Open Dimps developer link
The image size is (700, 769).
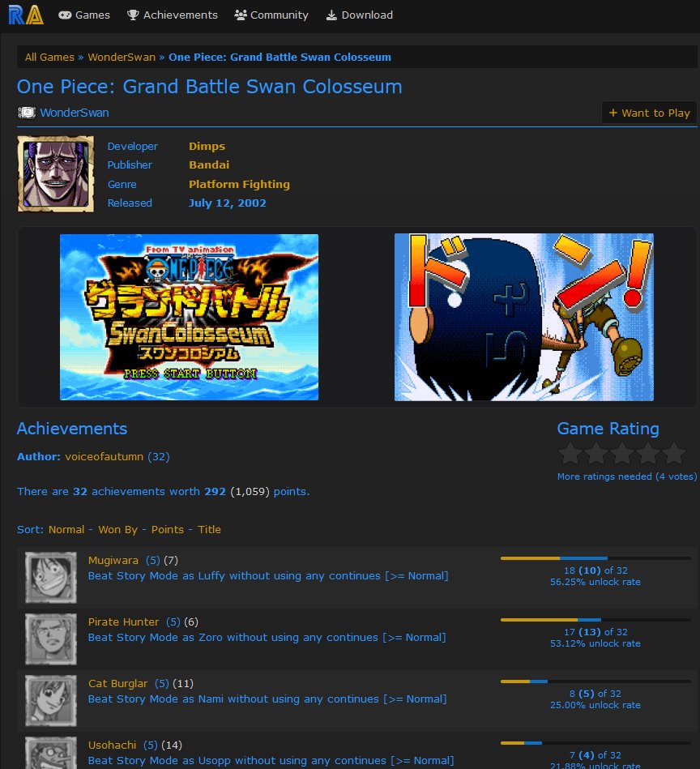tap(207, 146)
